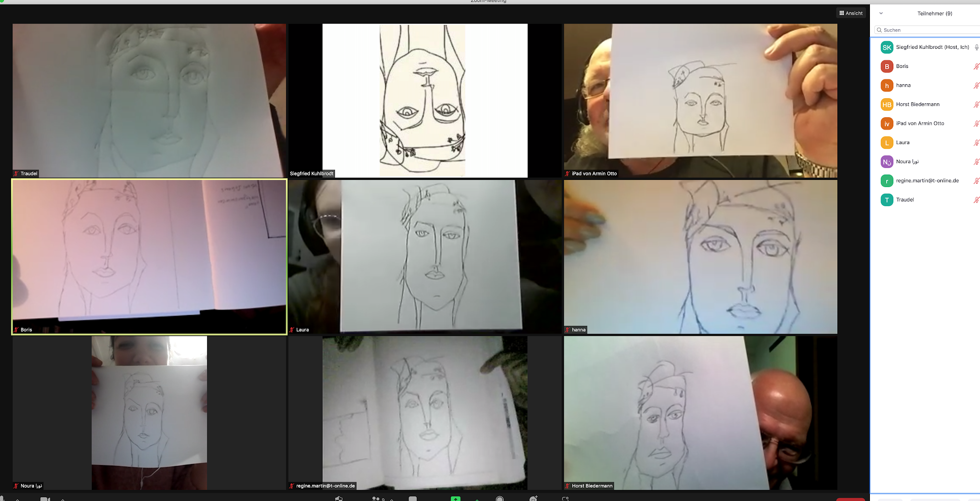This screenshot has width=980, height=501.
Task: Select the Laura name in participant list
Action: (x=902, y=143)
